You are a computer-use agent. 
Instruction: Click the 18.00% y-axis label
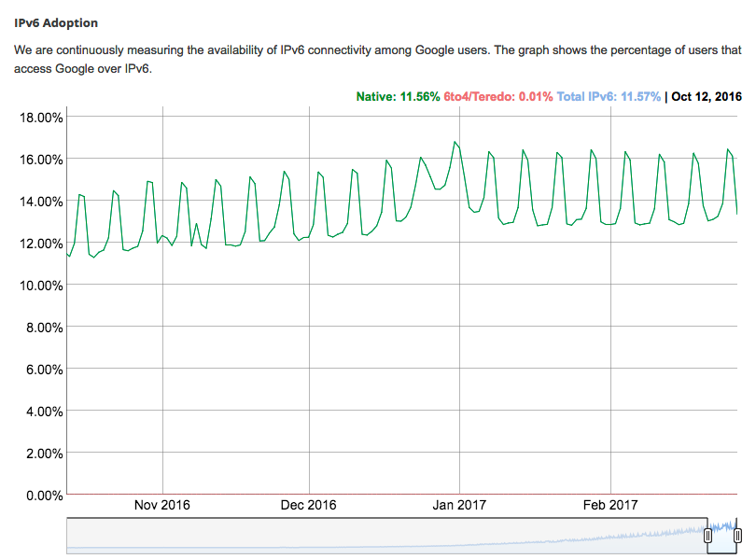tap(39, 118)
